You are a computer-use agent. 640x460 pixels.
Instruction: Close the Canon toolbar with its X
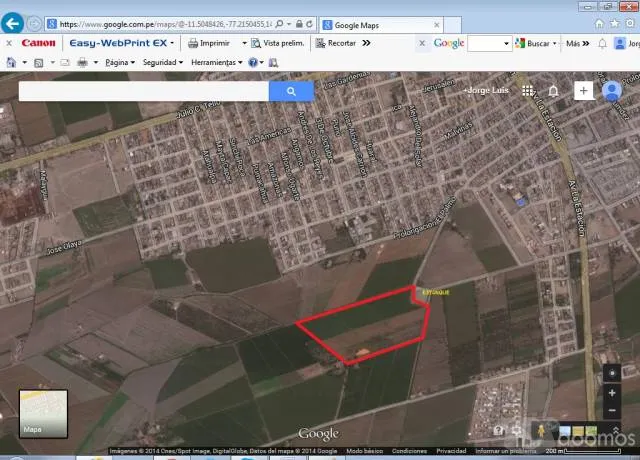tap(9, 43)
